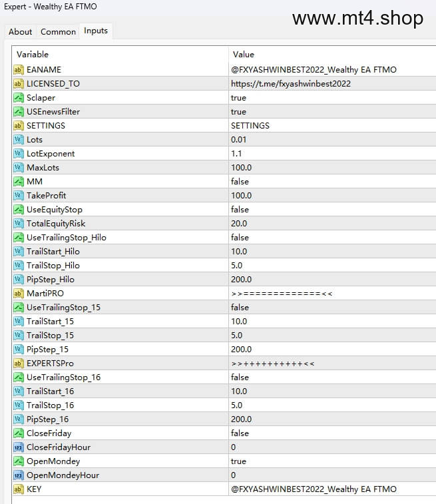Click the TakeProfit variable name
This screenshot has width=436, height=504.
point(47,196)
